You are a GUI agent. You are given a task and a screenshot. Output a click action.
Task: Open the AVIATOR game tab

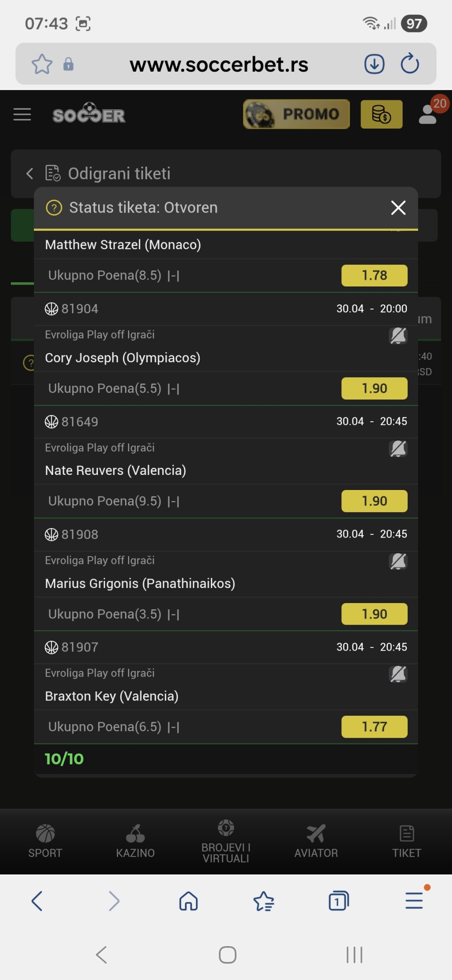point(316,841)
